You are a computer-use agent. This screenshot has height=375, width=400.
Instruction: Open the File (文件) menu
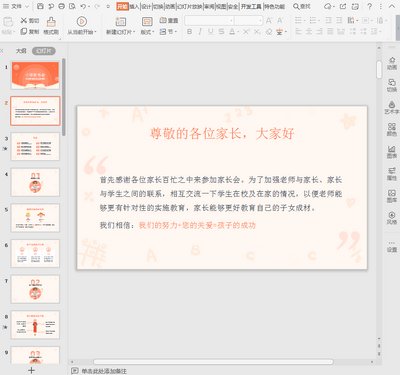16,6
